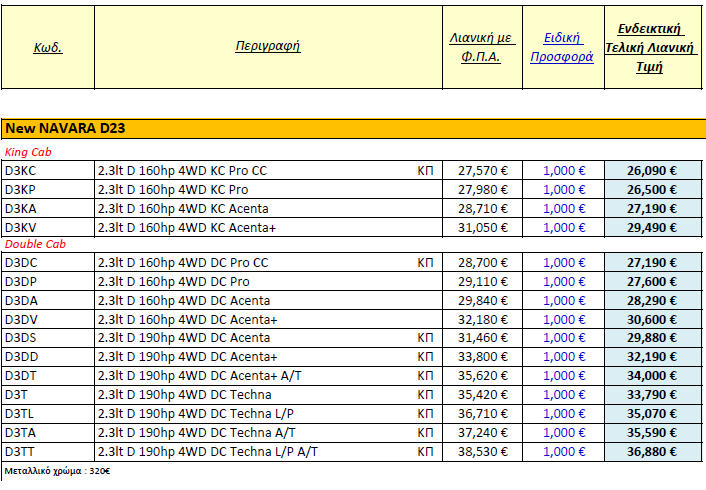Select the 36,880 € final price cell
Image resolution: width=706 pixels, height=490 pixels.
[651, 452]
